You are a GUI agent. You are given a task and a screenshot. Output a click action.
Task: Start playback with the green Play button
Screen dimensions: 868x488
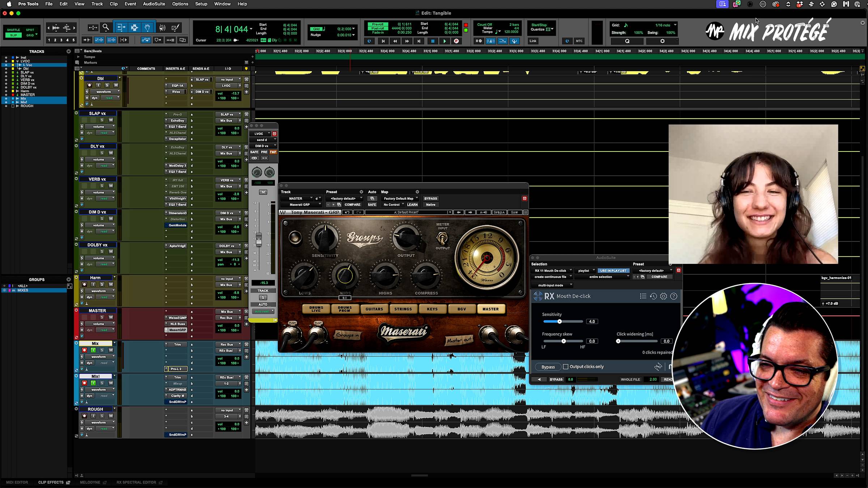(444, 41)
